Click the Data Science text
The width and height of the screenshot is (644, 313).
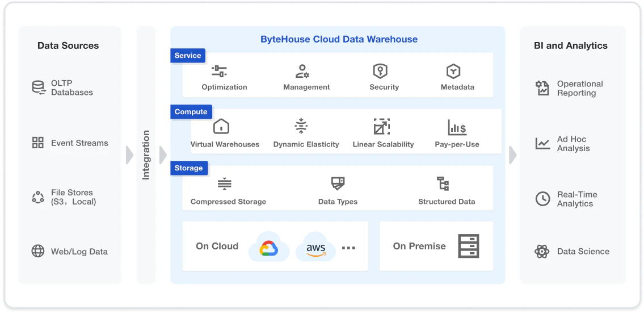tap(583, 251)
